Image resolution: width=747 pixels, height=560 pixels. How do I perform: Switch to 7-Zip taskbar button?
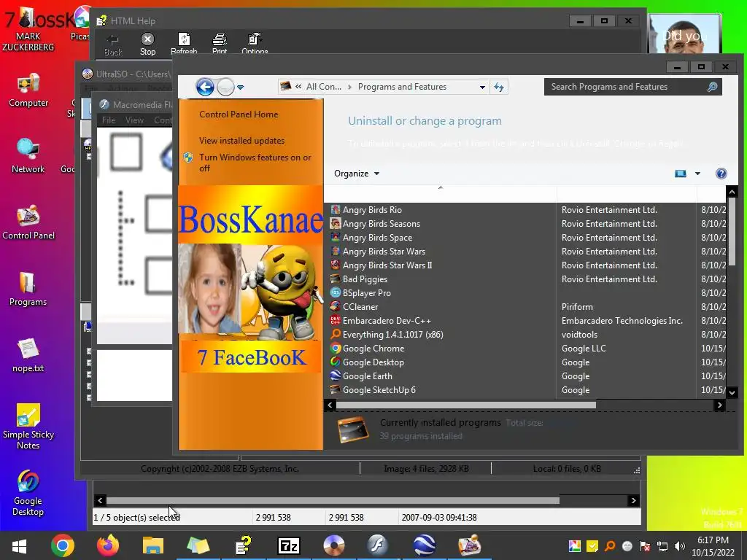(289, 545)
